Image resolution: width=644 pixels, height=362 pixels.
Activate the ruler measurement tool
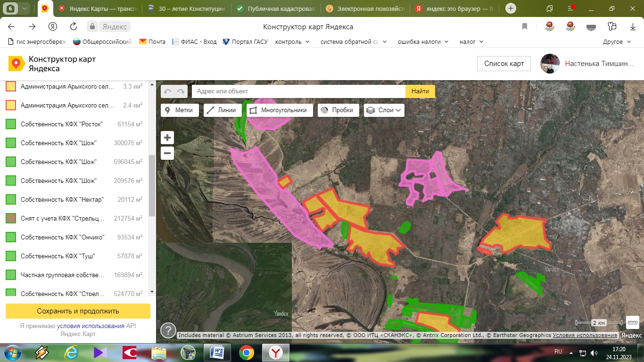coord(633,322)
